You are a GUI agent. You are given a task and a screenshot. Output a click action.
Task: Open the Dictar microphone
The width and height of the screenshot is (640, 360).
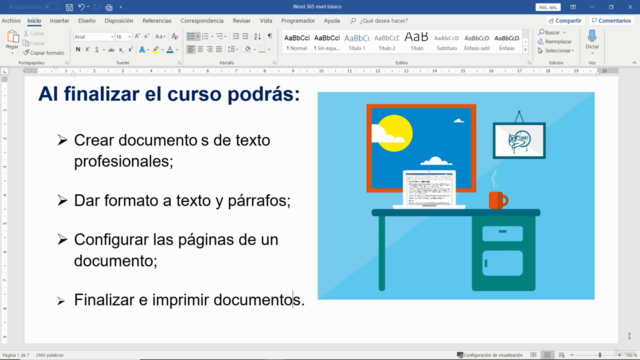point(592,40)
